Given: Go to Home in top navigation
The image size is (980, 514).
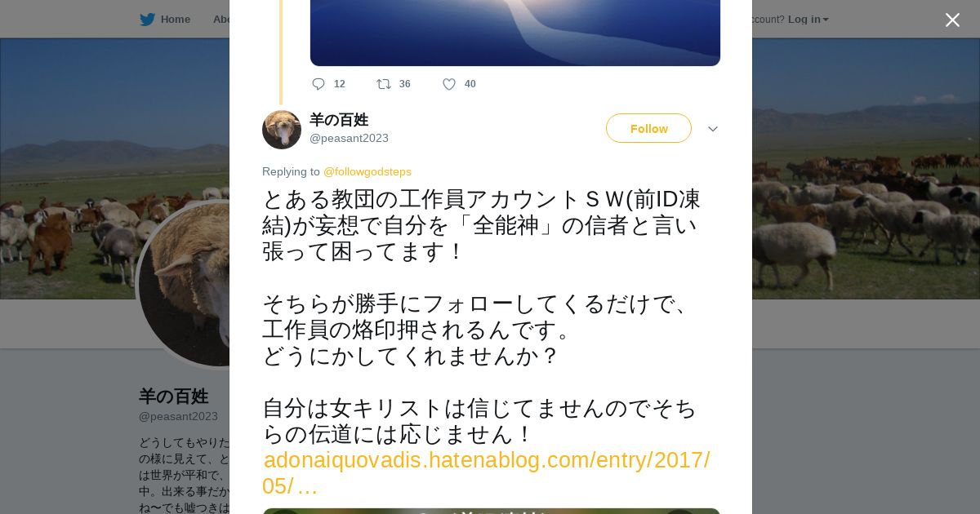Looking at the screenshot, I should click(176, 20).
